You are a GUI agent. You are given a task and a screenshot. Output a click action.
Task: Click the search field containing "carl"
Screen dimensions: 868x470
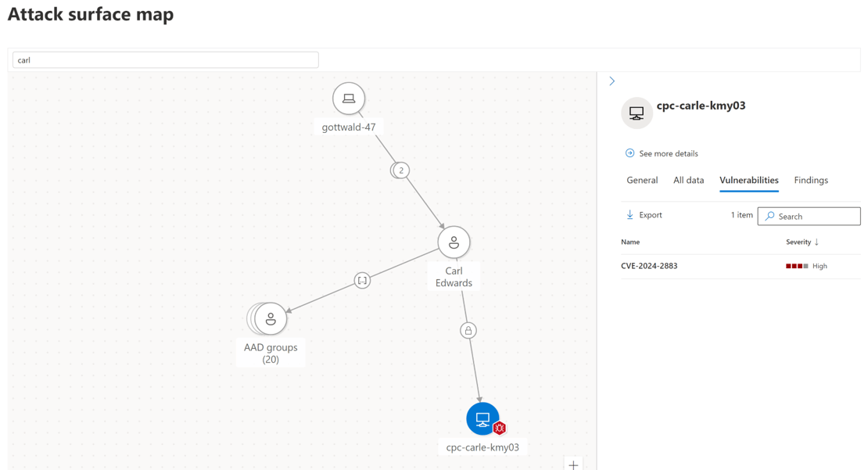[165, 59]
